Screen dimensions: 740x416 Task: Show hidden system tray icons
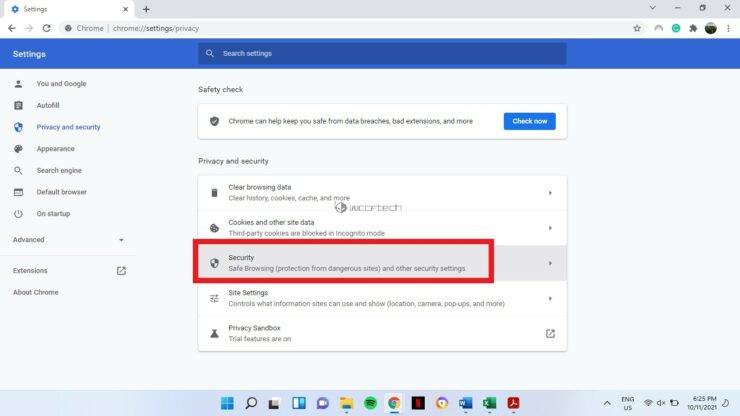coord(607,403)
